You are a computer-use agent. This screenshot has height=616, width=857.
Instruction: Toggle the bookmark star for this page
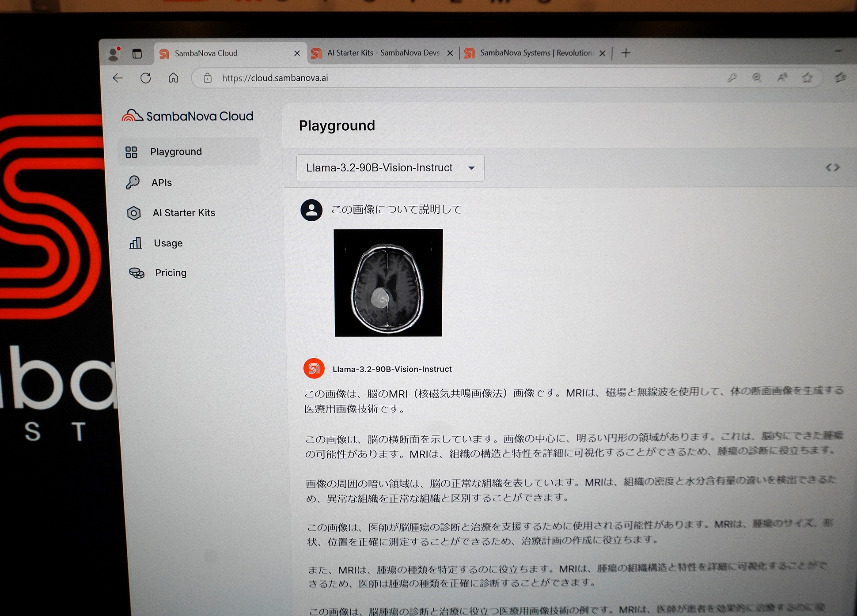[x=808, y=78]
